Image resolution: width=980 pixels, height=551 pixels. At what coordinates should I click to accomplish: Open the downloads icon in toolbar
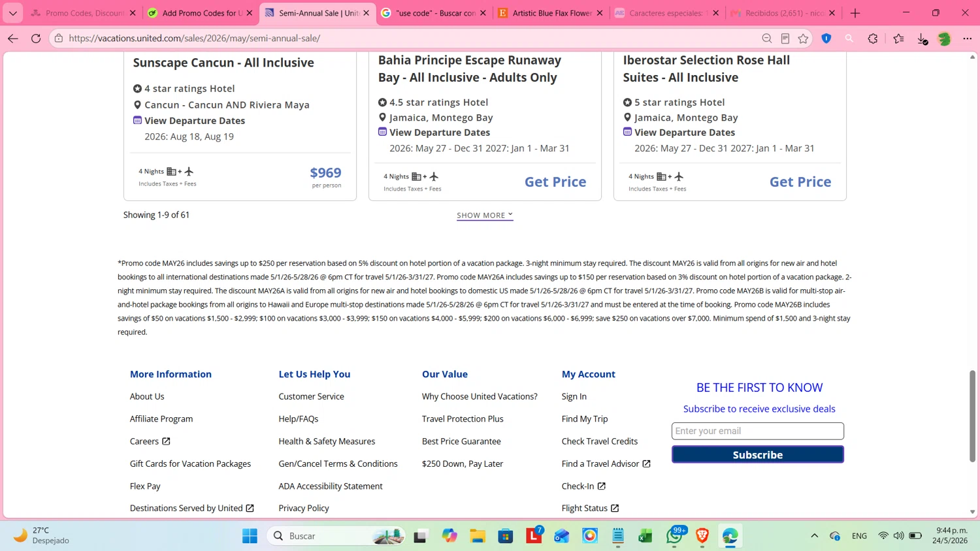tap(922, 39)
